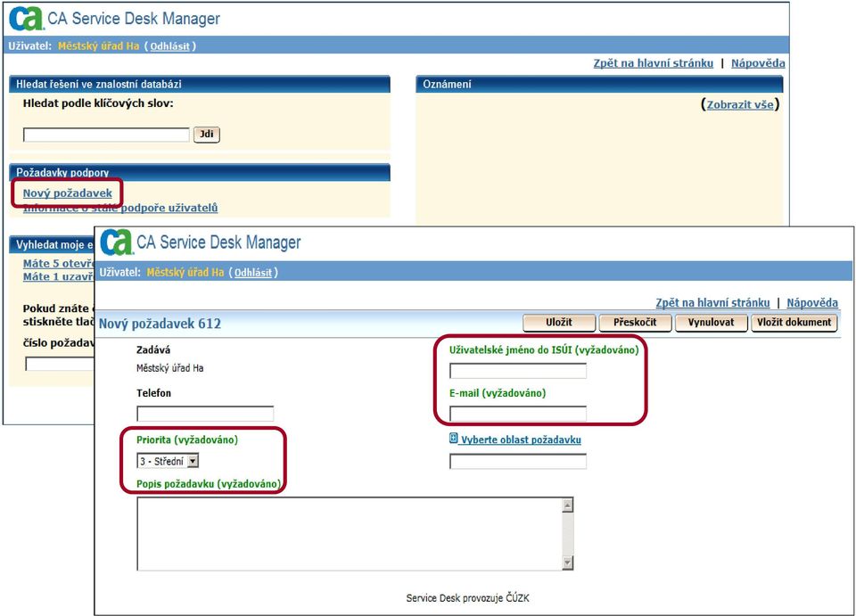Click the Jdi search button in back window
The image size is (856, 616).
206,135
